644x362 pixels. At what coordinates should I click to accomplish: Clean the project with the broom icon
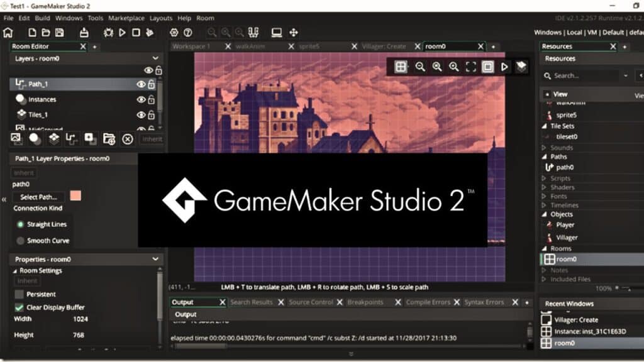(150, 33)
